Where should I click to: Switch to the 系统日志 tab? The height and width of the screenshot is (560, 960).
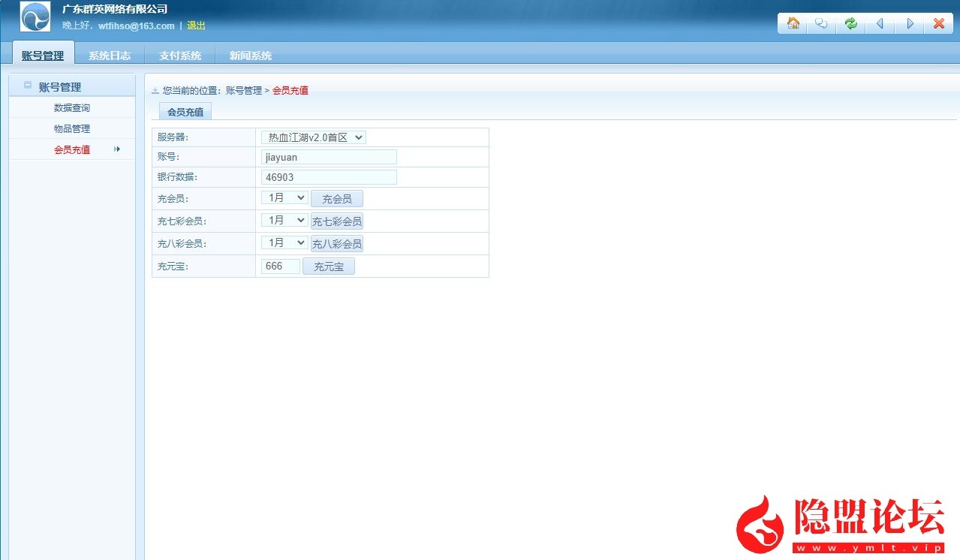point(110,54)
